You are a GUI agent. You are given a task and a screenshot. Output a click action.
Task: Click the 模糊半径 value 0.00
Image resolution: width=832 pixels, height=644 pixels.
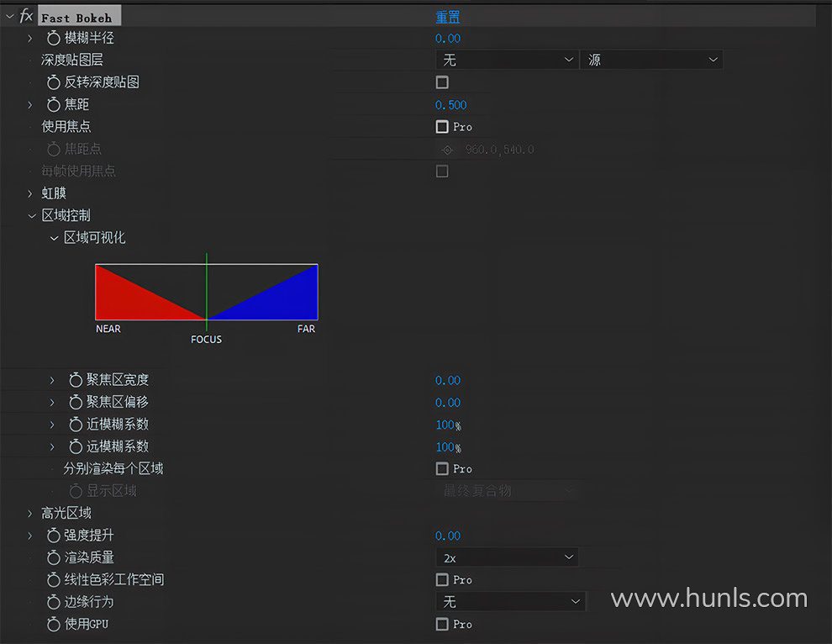[448, 38]
